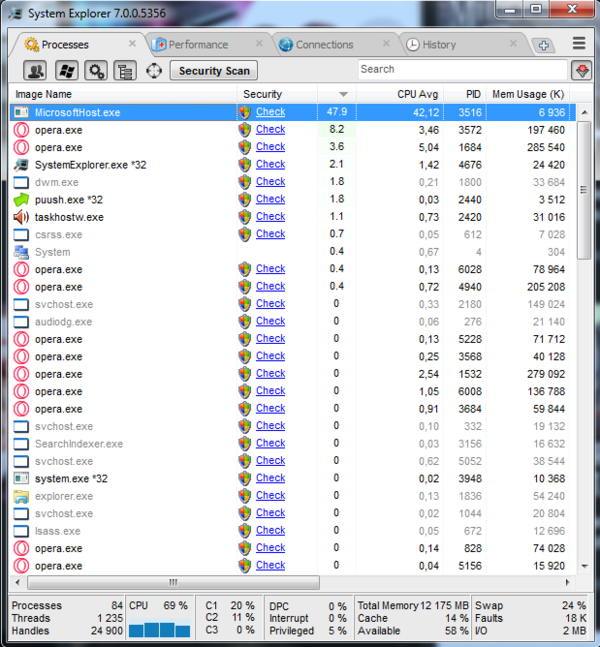The height and width of the screenshot is (647, 600).
Task: Click the system.exe *32 process icon
Action: click(21, 479)
